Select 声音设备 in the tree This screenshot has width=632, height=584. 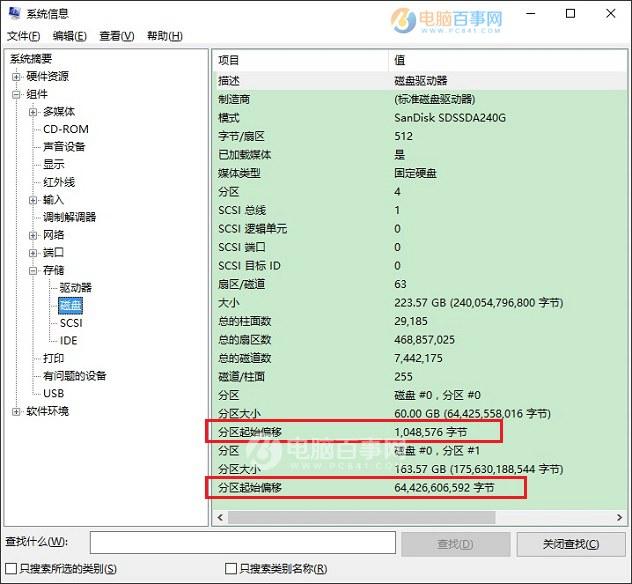point(64,147)
